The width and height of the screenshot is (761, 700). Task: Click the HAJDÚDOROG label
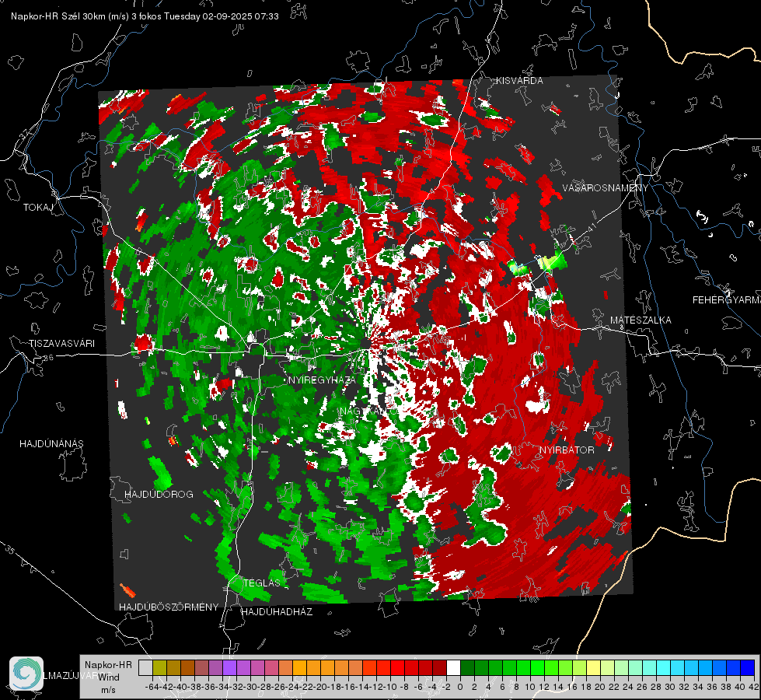159,495
